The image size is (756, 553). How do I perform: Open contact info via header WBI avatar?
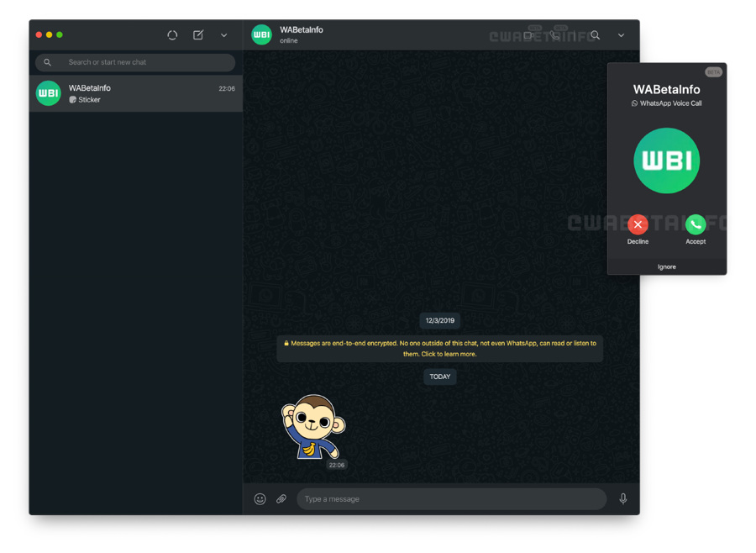(x=262, y=34)
